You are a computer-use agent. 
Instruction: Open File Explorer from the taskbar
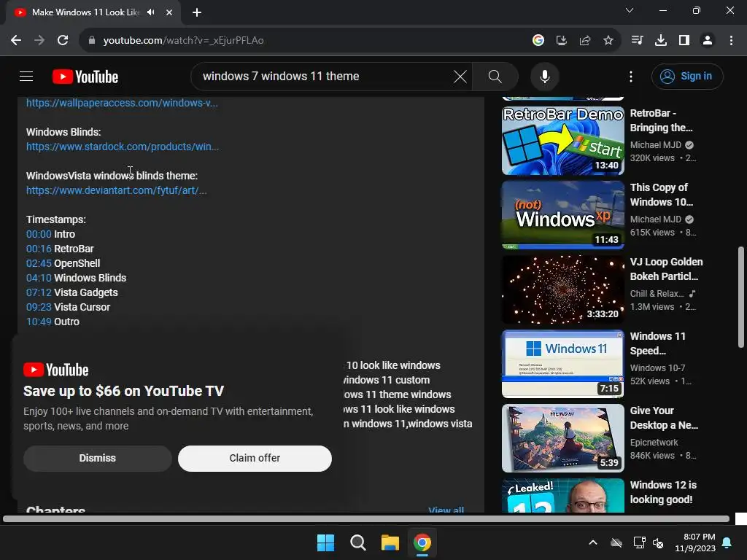[390, 542]
